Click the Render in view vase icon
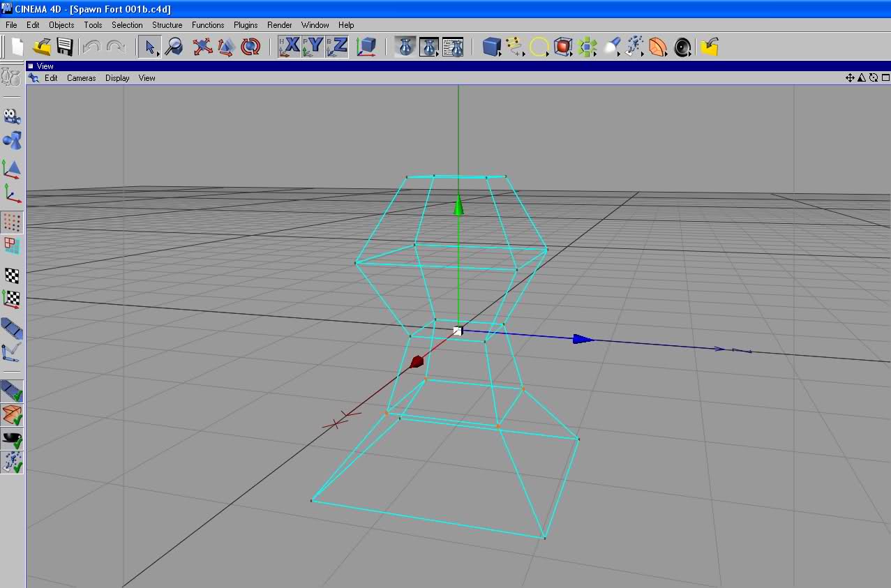 pos(405,47)
